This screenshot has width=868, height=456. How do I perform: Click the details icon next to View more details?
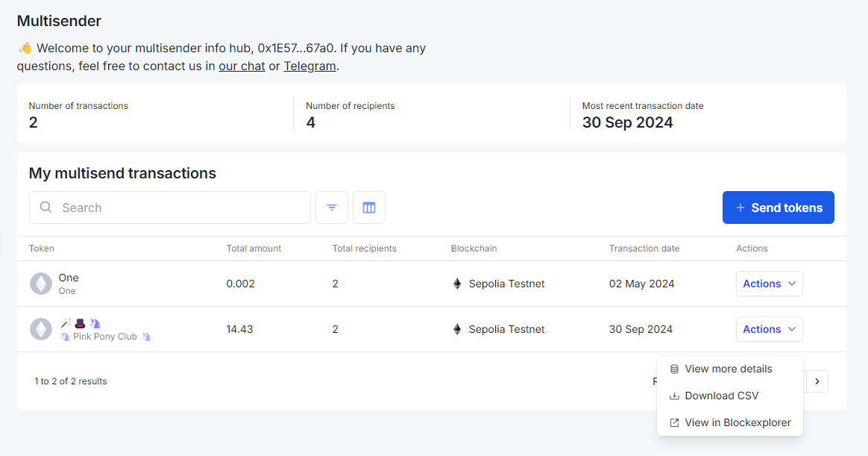pos(674,369)
